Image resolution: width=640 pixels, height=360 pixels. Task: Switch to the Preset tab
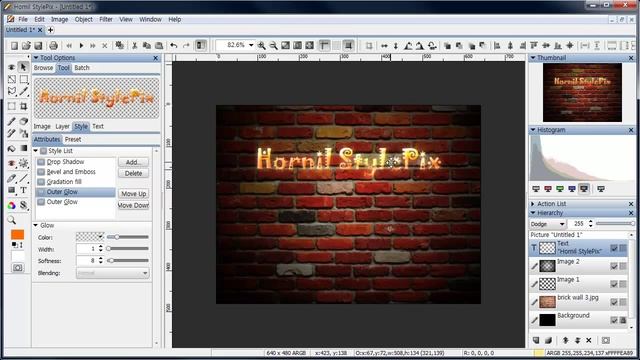pyautogui.click(x=73, y=139)
